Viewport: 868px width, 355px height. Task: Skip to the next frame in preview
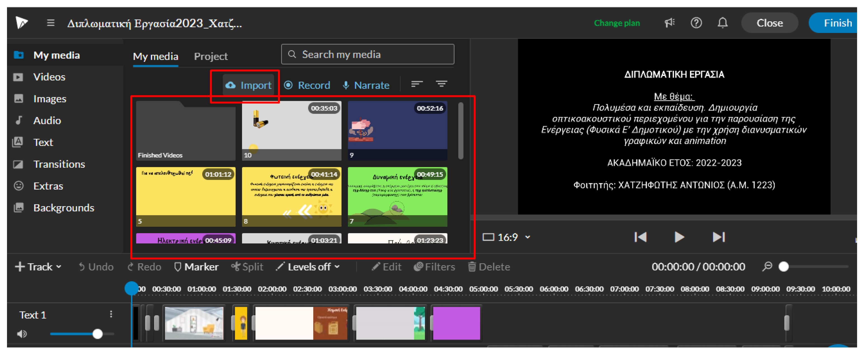(718, 237)
